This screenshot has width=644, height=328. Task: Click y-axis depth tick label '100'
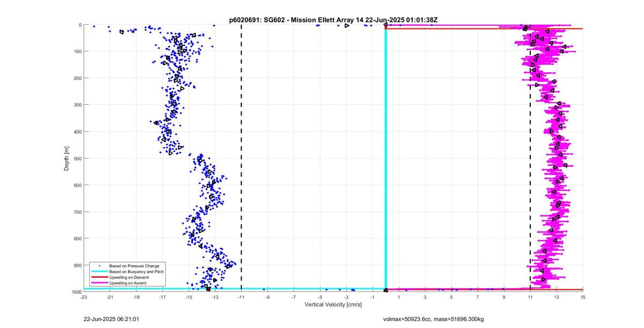[x=77, y=52]
